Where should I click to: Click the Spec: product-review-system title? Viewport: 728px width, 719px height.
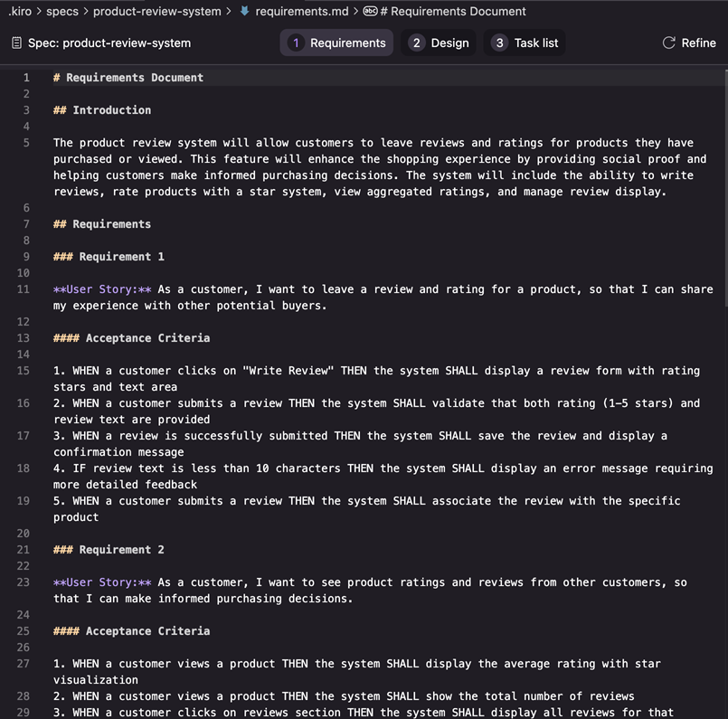click(109, 43)
